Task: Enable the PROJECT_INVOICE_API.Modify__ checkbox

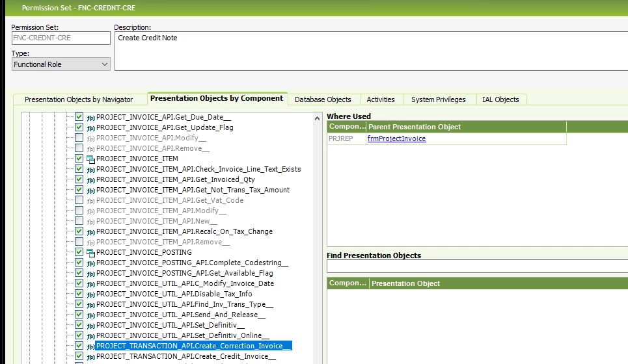Action: (79, 138)
